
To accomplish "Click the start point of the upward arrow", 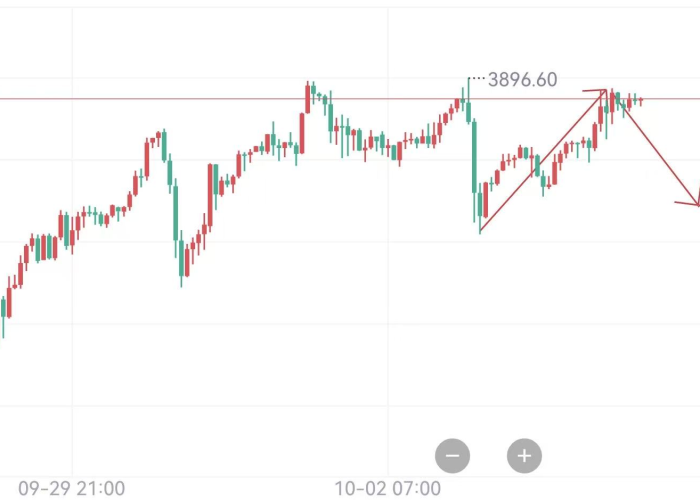I will [x=481, y=232].
